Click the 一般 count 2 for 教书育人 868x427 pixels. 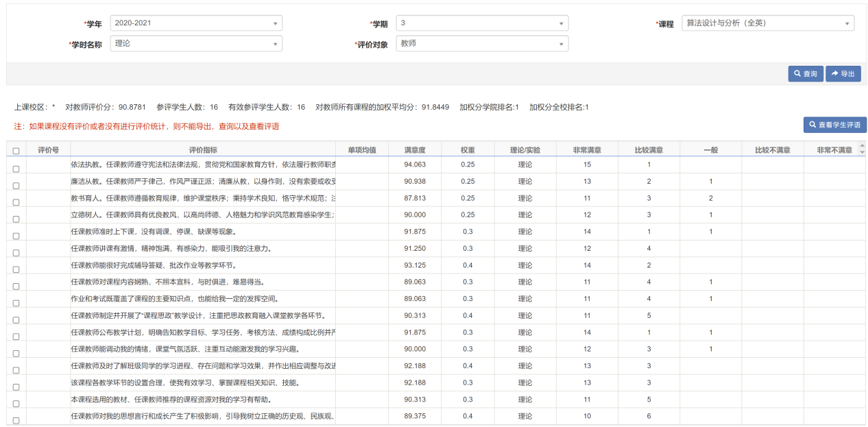click(710, 198)
